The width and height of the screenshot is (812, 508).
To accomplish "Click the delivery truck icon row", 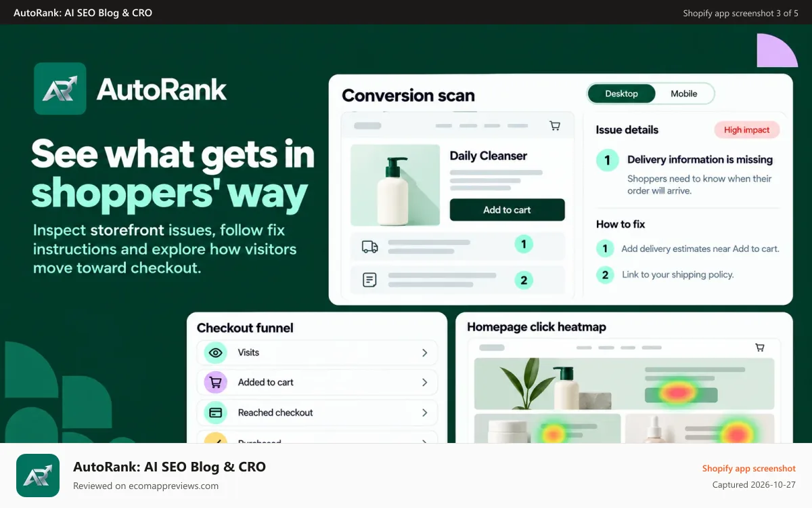I will pos(457,247).
